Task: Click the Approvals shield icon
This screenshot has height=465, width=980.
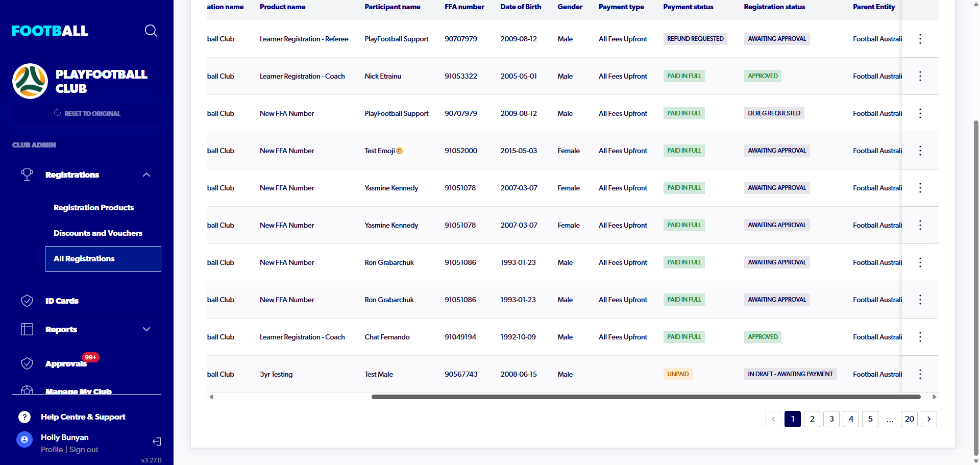Action: (x=27, y=363)
